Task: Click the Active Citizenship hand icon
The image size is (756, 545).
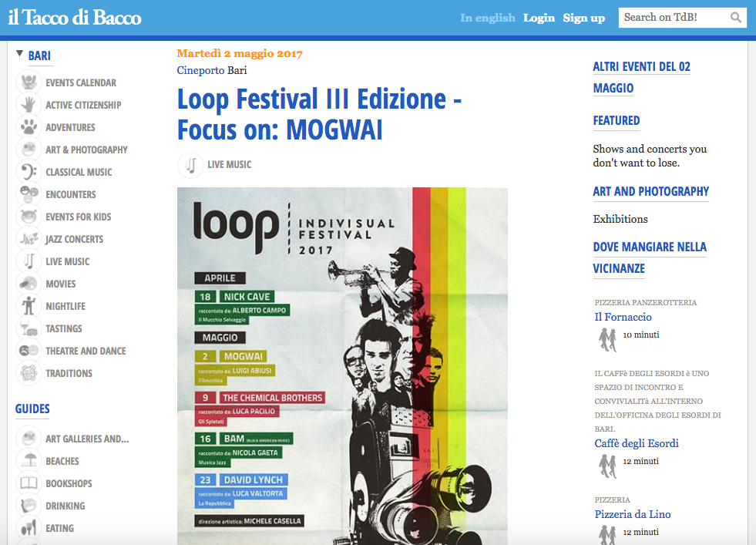Action: 29,104
